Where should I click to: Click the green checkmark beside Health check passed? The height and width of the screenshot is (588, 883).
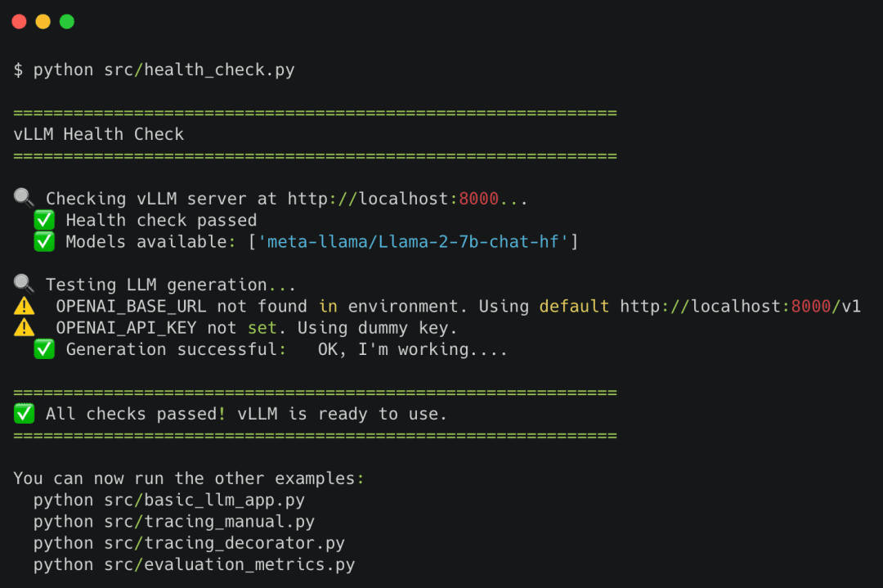pyautogui.click(x=44, y=220)
